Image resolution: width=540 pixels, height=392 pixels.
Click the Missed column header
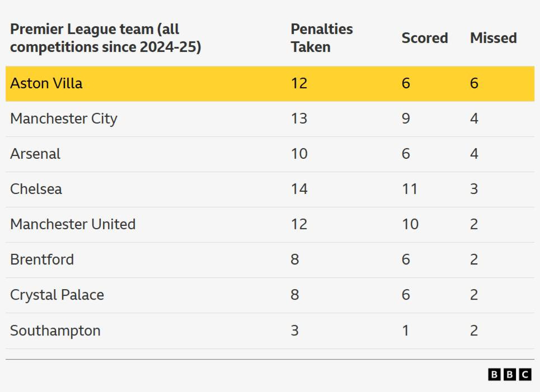coord(493,38)
